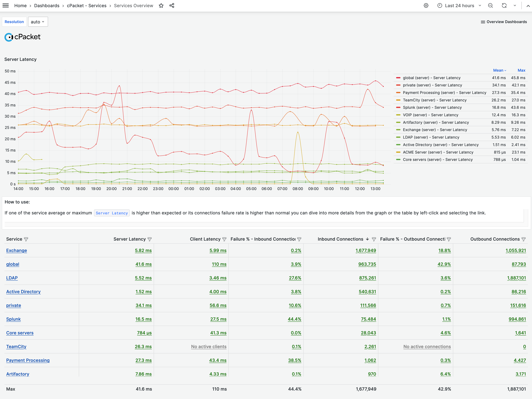The width and height of the screenshot is (532, 399).
Task: Toggle Artifactory (server) legend series
Action: [436, 122]
